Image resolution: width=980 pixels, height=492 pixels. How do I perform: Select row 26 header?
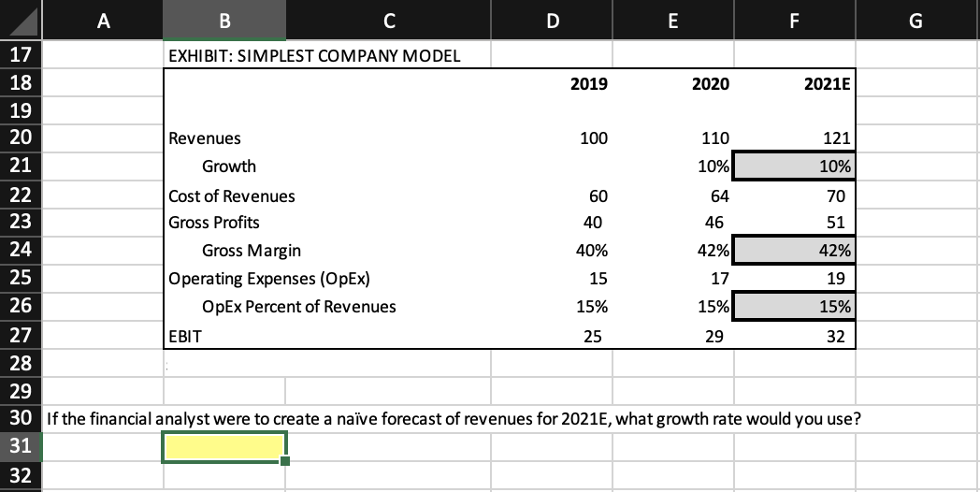coord(21,306)
